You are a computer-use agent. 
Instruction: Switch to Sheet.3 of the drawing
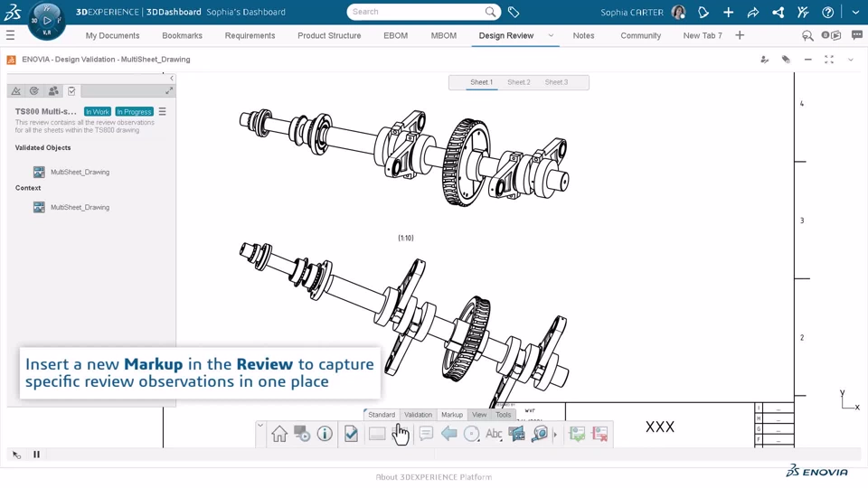click(x=556, y=82)
